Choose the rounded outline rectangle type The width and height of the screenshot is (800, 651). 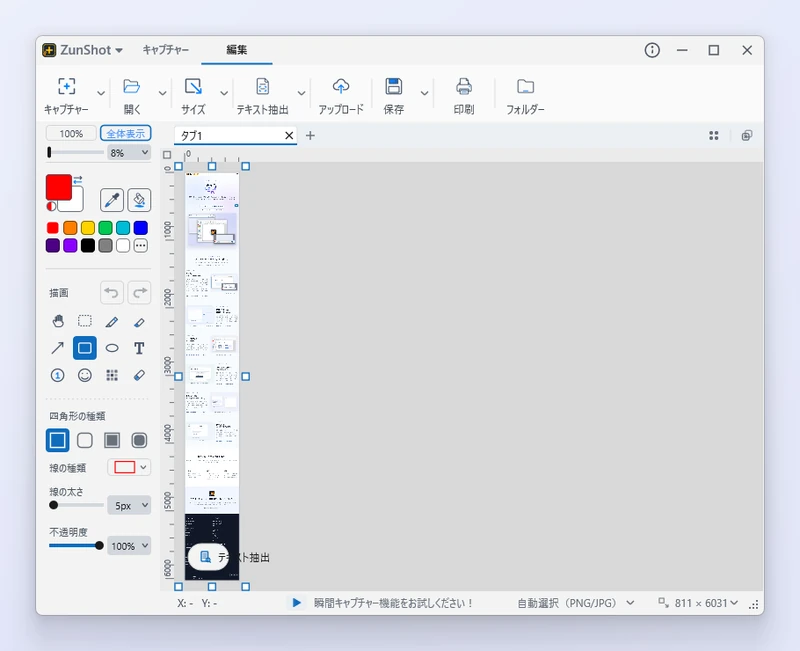tap(85, 440)
